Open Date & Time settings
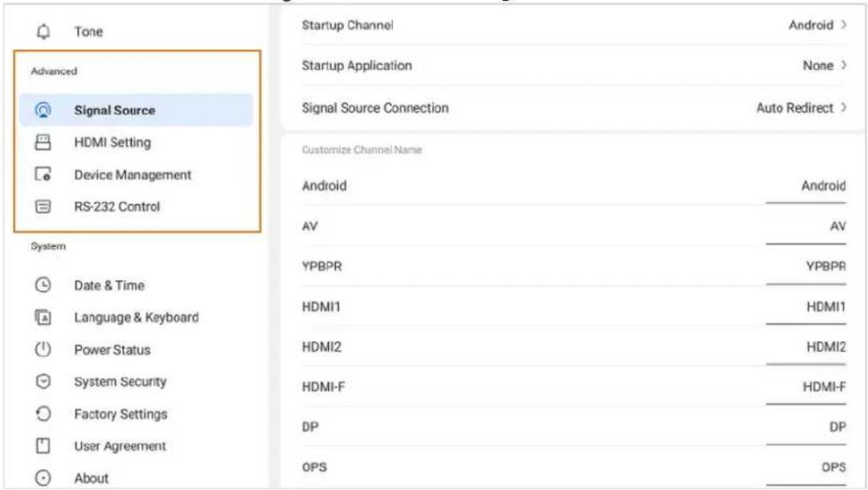Viewport: 868px width, 490px height. [136, 286]
